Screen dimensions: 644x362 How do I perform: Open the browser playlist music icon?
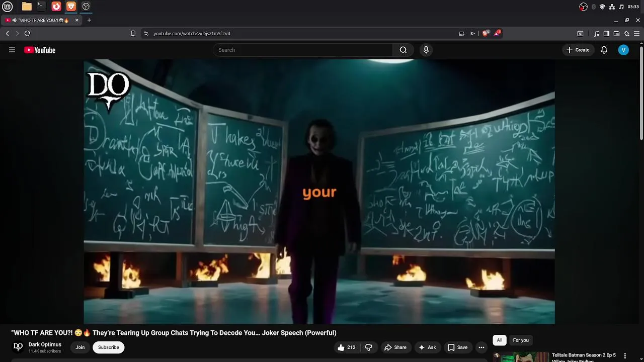[596, 34]
